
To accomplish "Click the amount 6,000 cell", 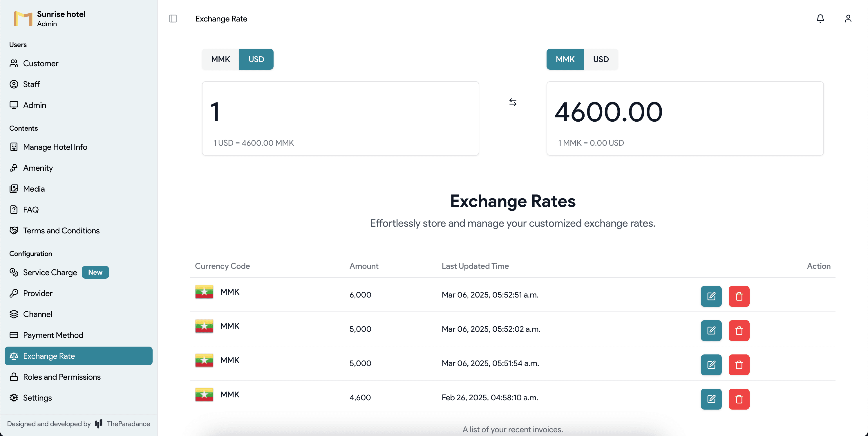I will pos(360,295).
